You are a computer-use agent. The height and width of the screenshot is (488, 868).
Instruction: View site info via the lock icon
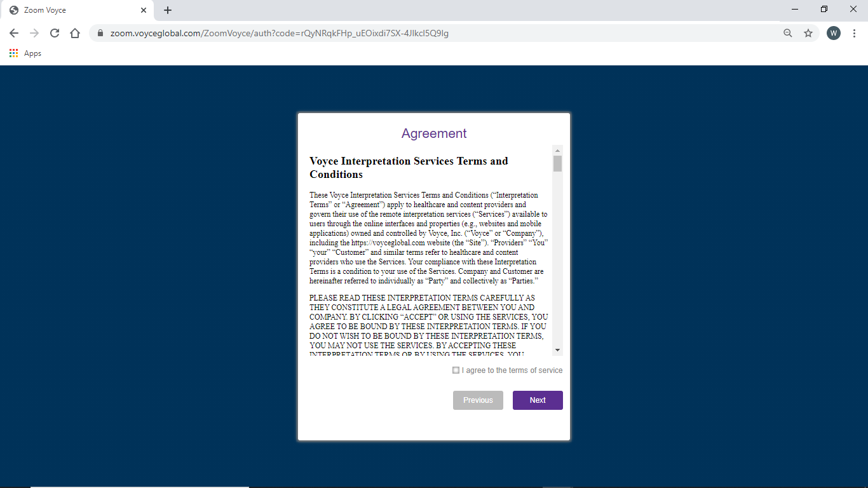click(x=100, y=33)
